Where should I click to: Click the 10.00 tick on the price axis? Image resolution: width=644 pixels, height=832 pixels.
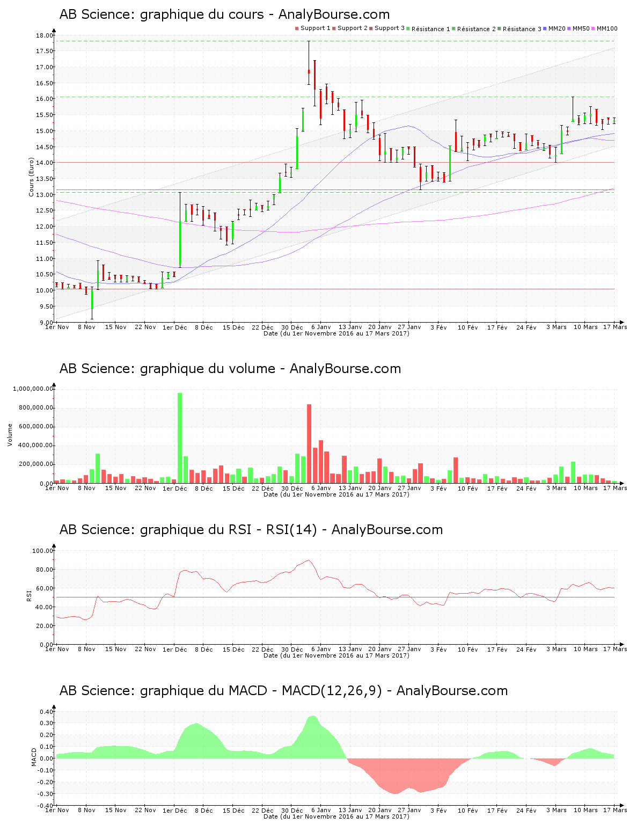pos(45,290)
